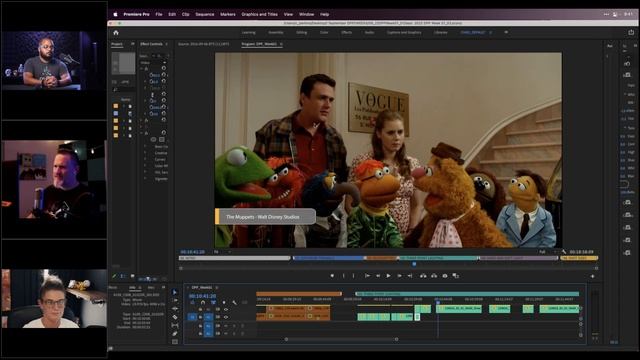
Task: Go to Out point
Action: 410,276
